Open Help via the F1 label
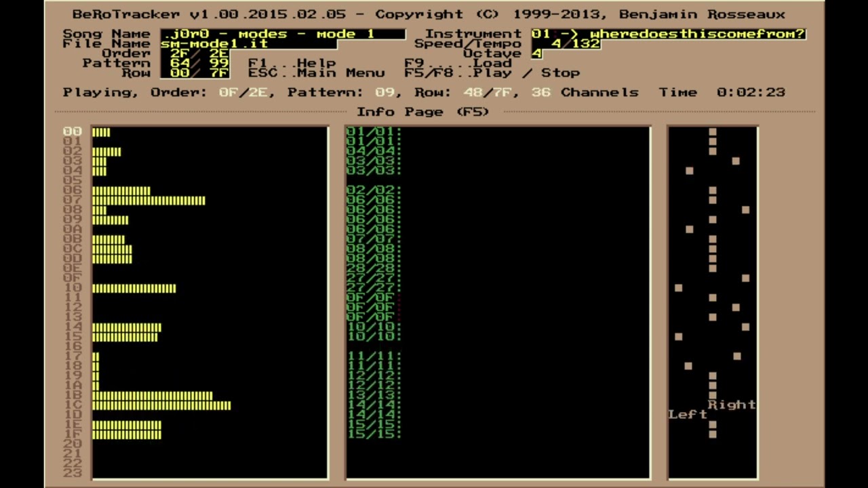Image resolution: width=868 pixels, height=488 pixels. click(292, 63)
